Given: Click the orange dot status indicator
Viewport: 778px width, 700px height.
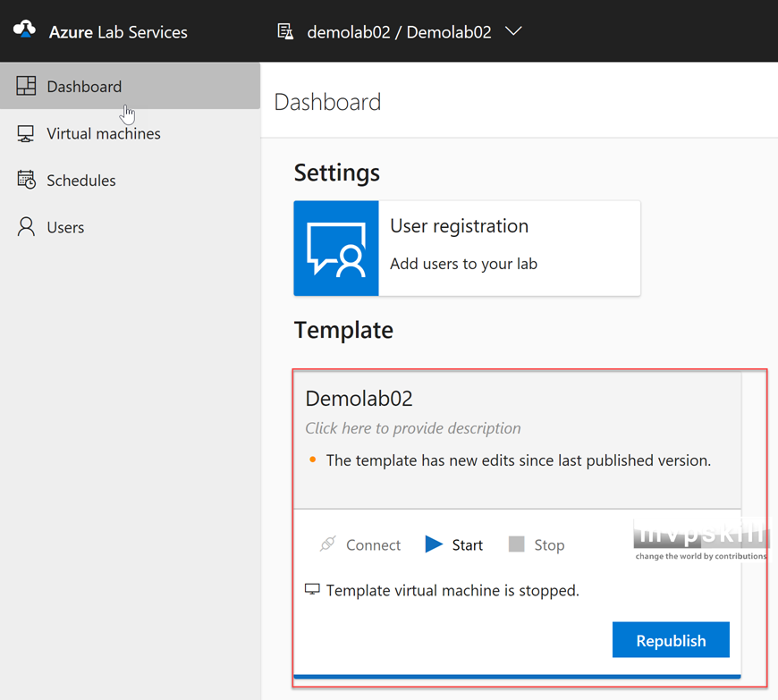Looking at the screenshot, I should click(313, 460).
